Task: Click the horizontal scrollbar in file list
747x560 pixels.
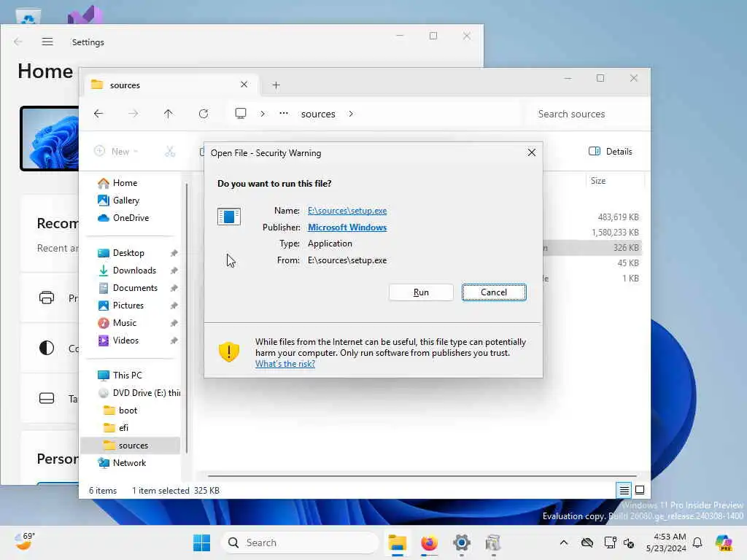Action: pyautogui.click(x=422, y=475)
